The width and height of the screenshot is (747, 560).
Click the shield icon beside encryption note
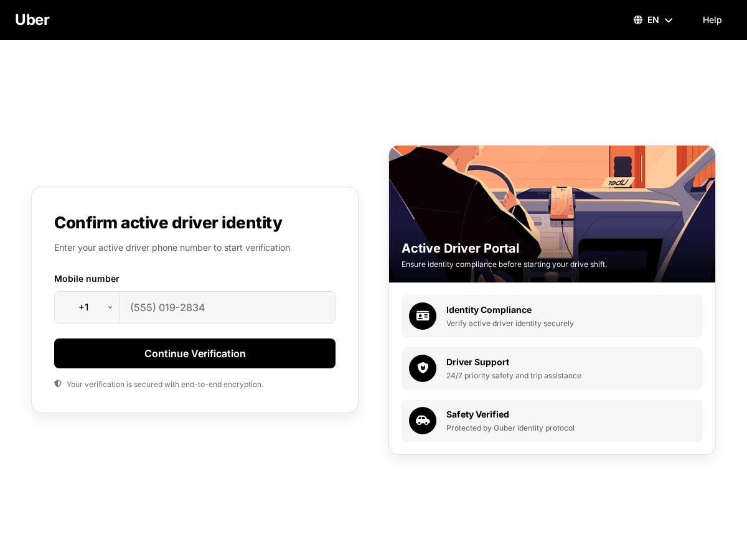tap(58, 384)
